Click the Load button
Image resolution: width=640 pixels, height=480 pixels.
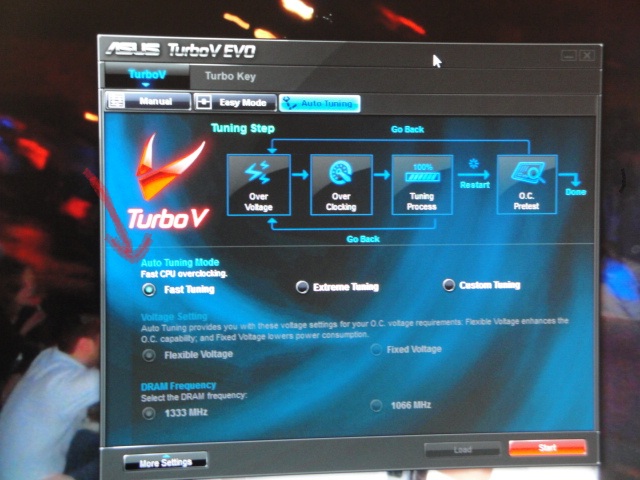pos(462,449)
